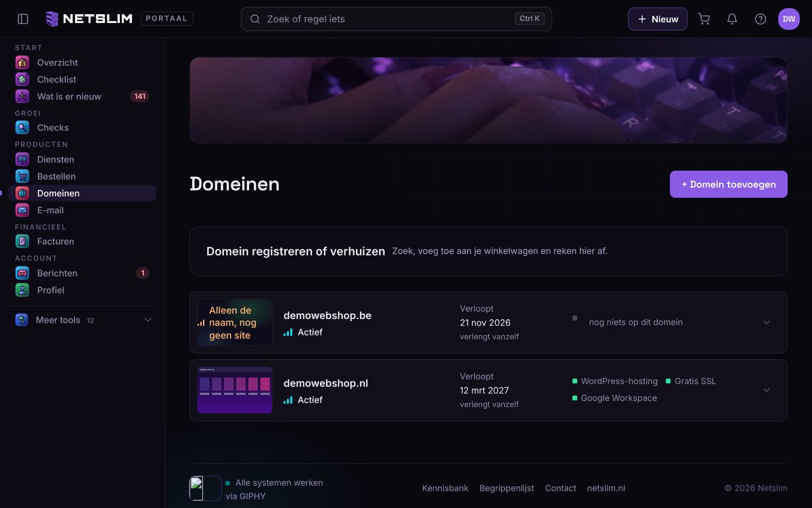
Task: Open the Kennisbank footer link
Action: 445,488
